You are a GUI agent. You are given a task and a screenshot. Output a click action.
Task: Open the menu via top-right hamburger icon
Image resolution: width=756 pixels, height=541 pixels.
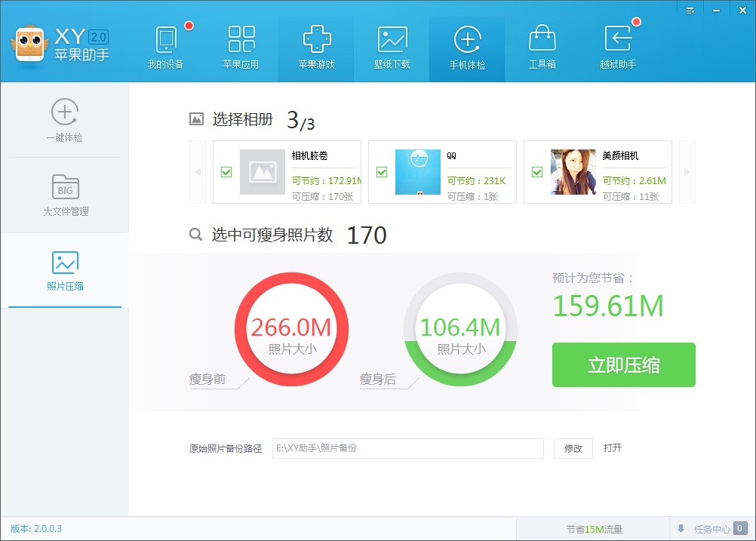click(x=690, y=11)
